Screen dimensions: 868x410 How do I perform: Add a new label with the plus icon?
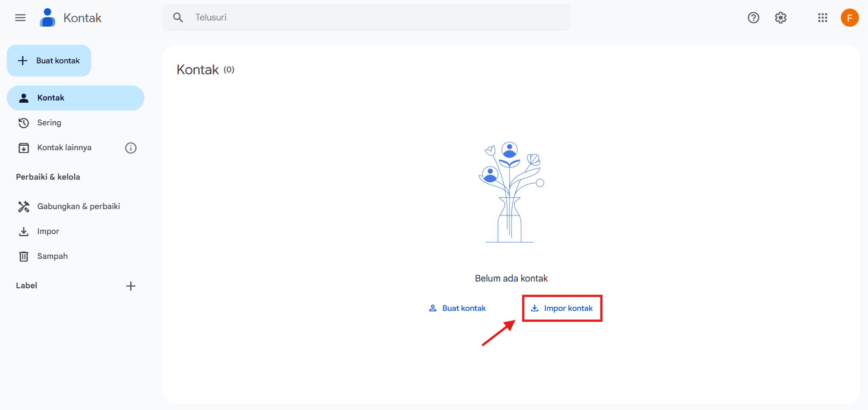pyautogui.click(x=130, y=286)
